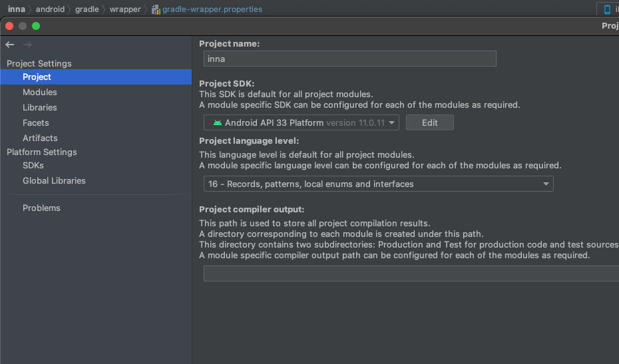Close the dialog with the red button

pos(9,26)
